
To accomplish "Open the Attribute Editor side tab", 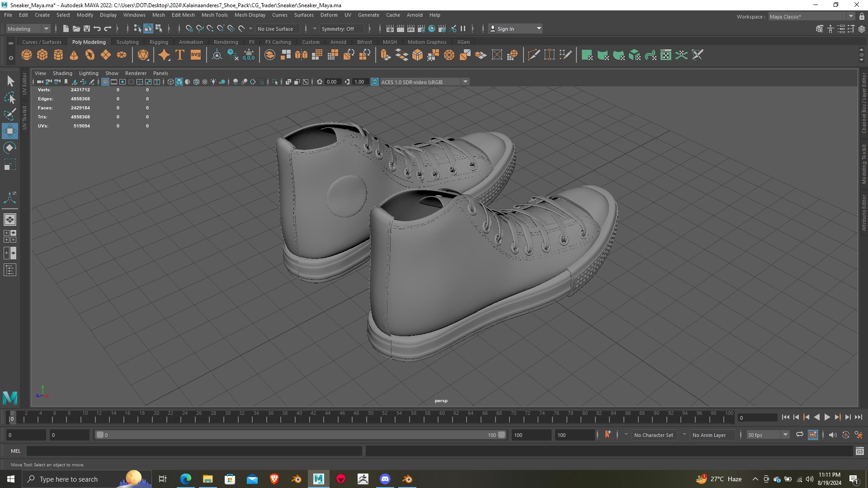I will click(863, 212).
